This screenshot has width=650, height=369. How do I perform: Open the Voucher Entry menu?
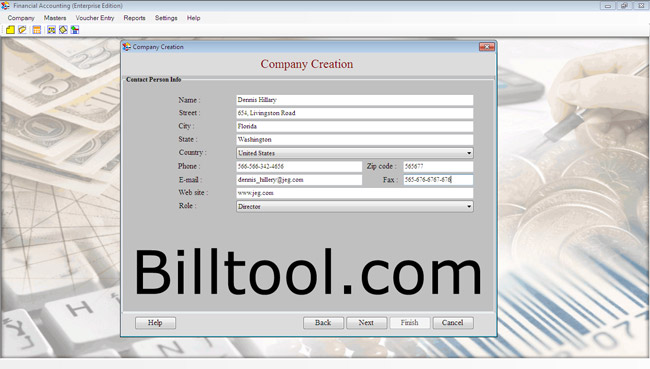click(x=95, y=18)
